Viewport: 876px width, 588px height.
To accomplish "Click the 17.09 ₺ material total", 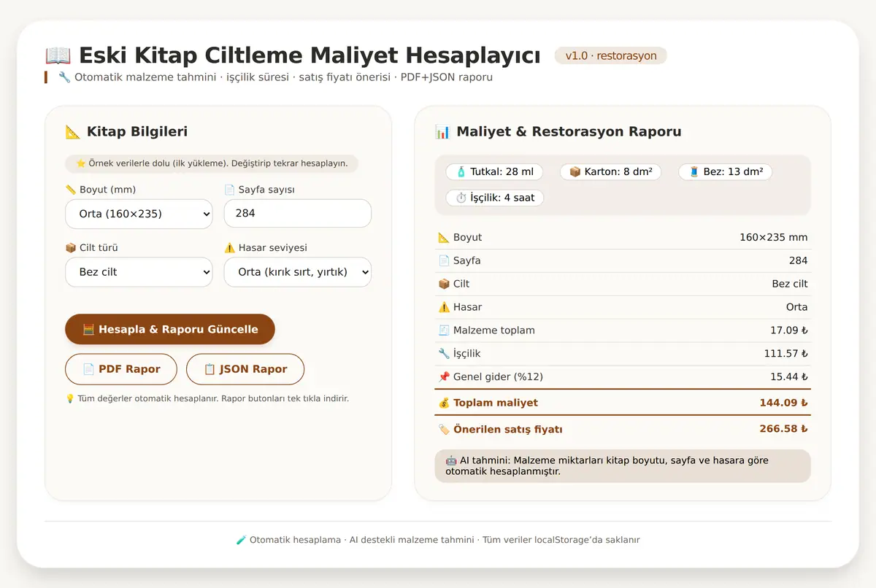I will tap(789, 331).
